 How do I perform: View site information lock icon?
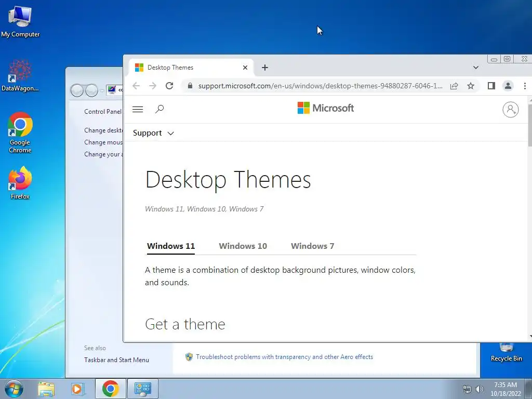pos(190,86)
